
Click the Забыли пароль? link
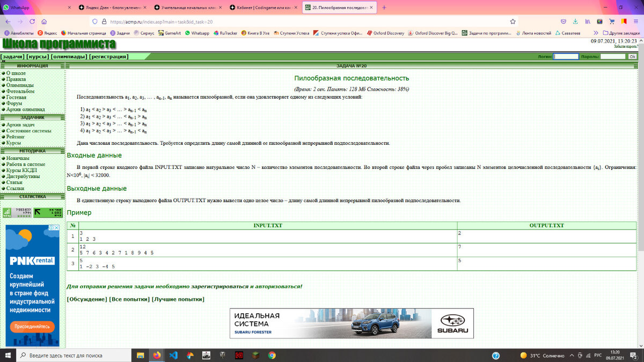pyautogui.click(x=626, y=47)
